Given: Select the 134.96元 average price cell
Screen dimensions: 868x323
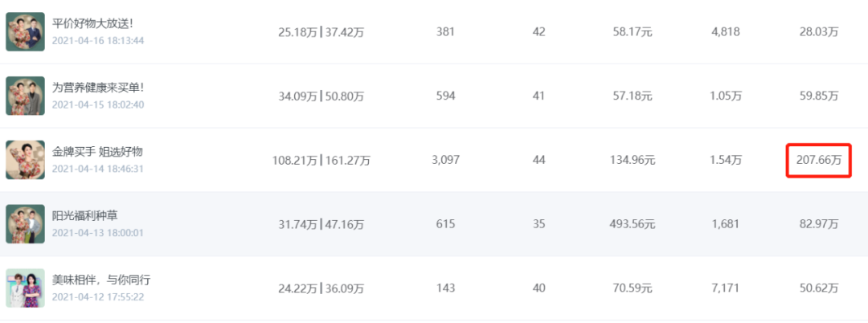Looking at the screenshot, I should pyautogui.click(x=633, y=160).
